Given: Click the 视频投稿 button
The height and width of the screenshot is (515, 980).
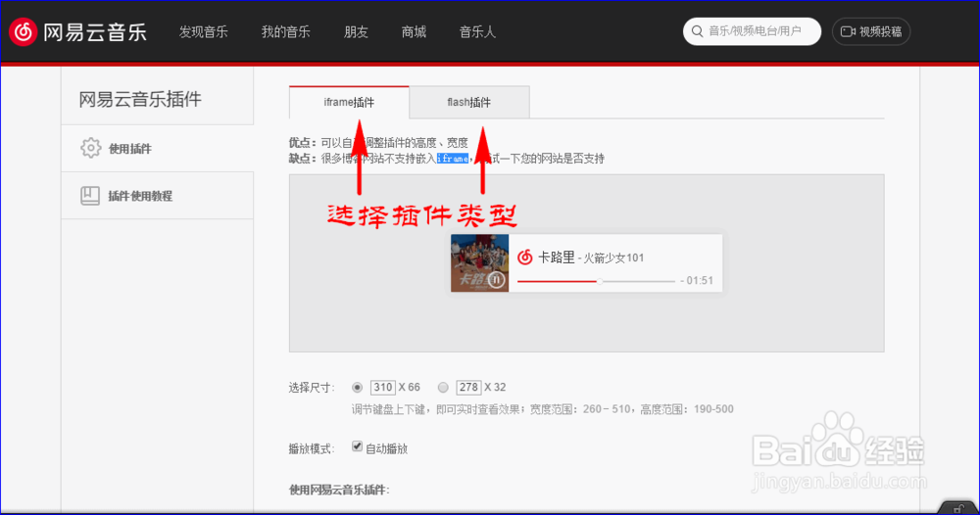Looking at the screenshot, I should [x=871, y=32].
